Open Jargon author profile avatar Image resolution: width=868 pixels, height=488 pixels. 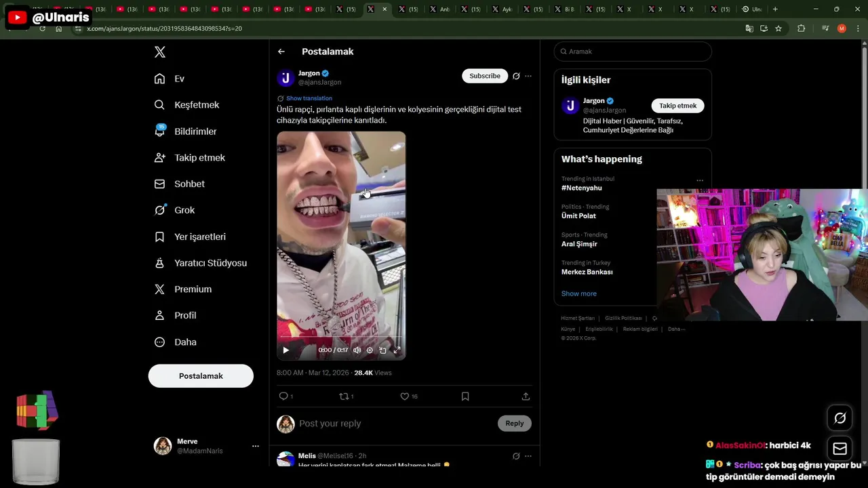[x=285, y=78]
